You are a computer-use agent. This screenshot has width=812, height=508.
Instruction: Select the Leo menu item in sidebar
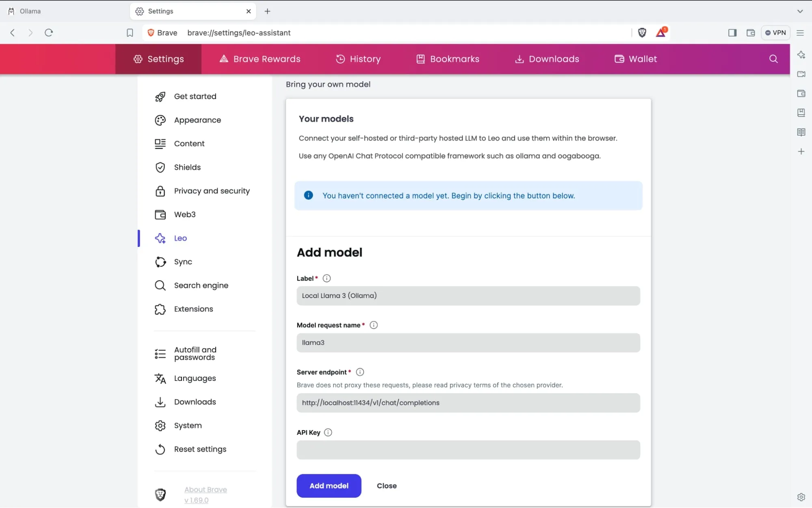[x=180, y=238]
